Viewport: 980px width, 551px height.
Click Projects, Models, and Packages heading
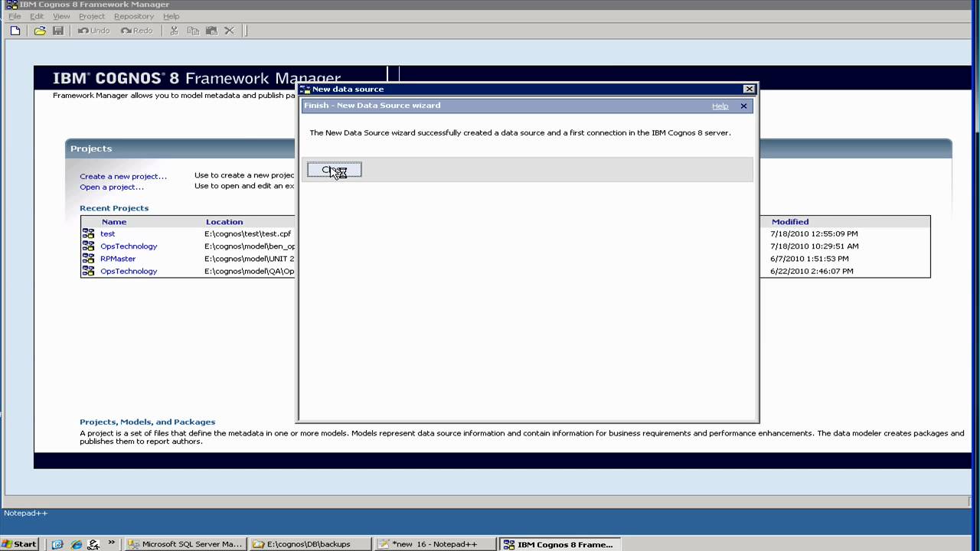pos(148,422)
